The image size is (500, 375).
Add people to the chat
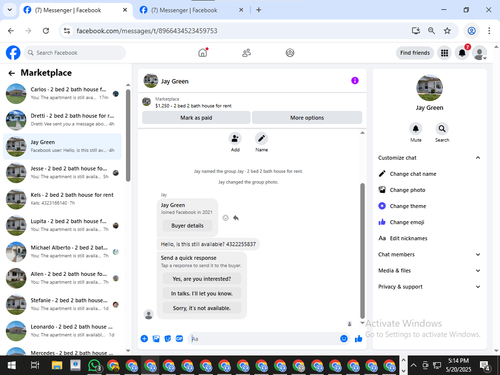(x=235, y=138)
